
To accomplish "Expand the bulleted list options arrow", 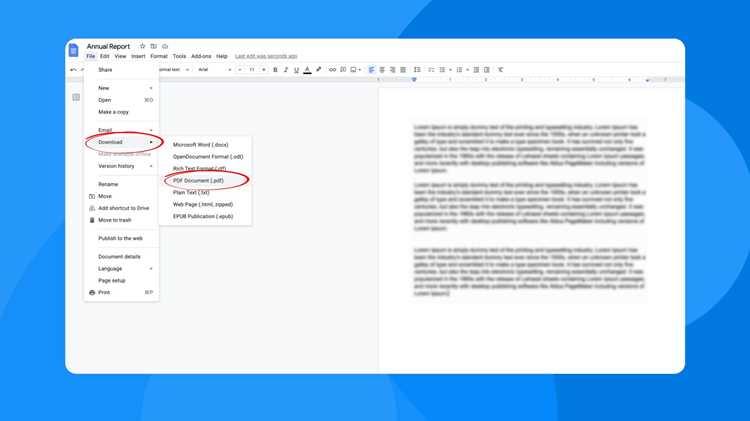I will click(x=450, y=70).
